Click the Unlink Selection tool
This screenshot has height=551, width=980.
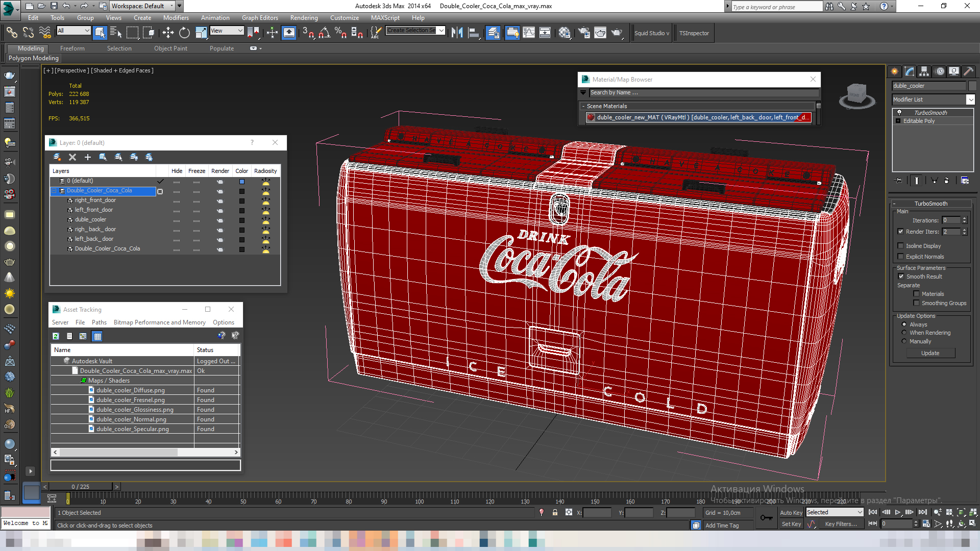coord(28,33)
